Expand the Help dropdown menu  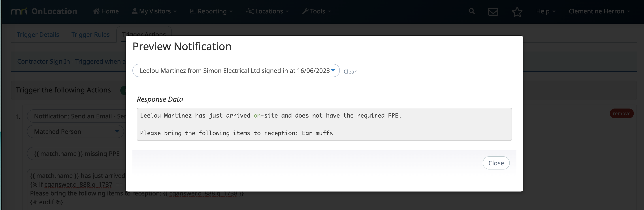pyautogui.click(x=546, y=11)
